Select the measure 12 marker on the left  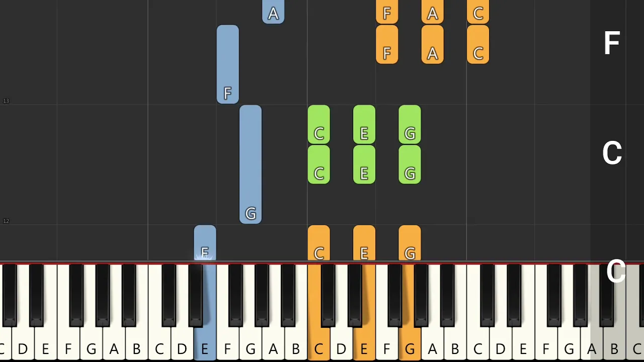6,221
